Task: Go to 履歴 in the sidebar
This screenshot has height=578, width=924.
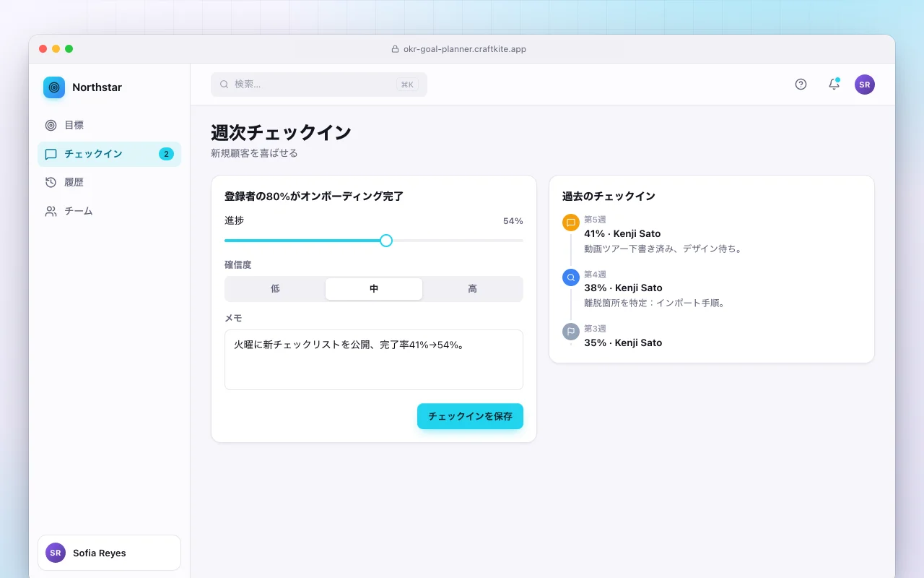Action: click(109, 183)
